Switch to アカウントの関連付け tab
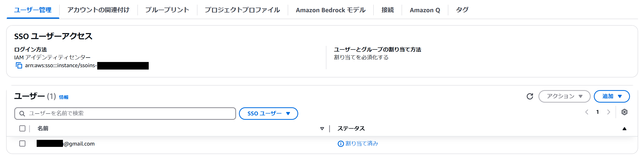 (98, 10)
